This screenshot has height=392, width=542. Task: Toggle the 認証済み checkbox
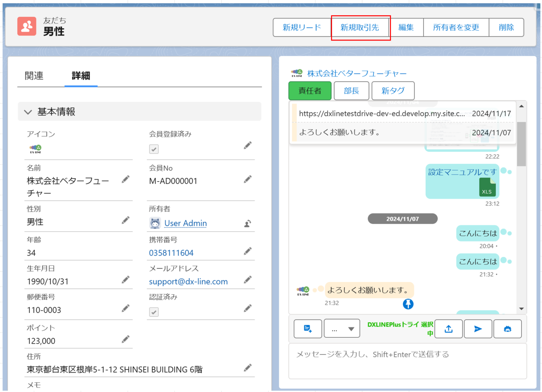tap(153, 312)
